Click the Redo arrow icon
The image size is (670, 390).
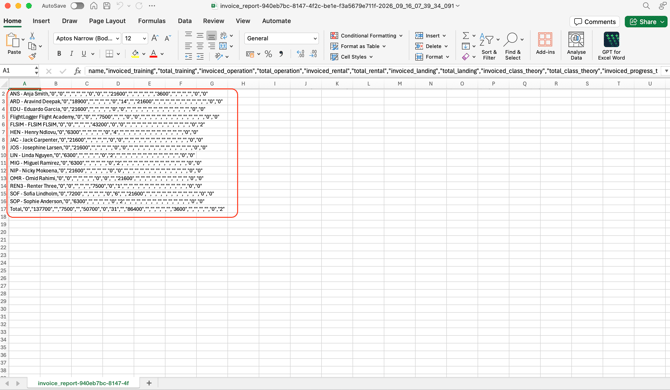click(x=139, y=6)
